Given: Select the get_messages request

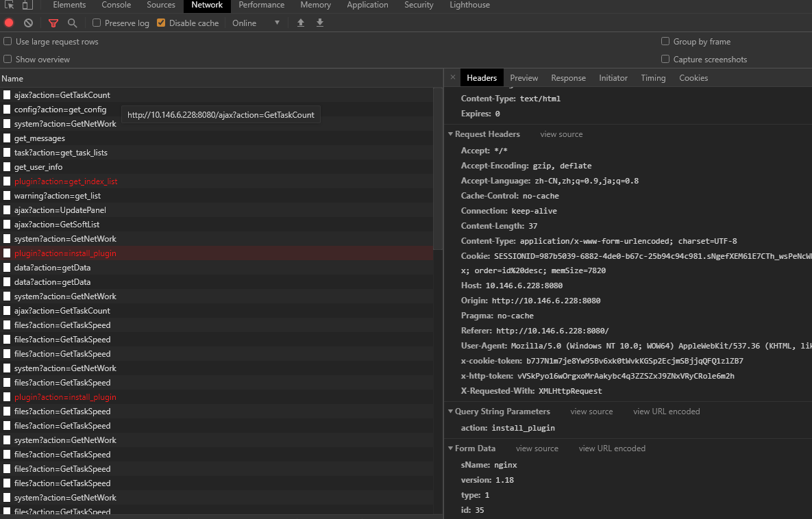Looking at the screenshot, I should coord(217,138).
